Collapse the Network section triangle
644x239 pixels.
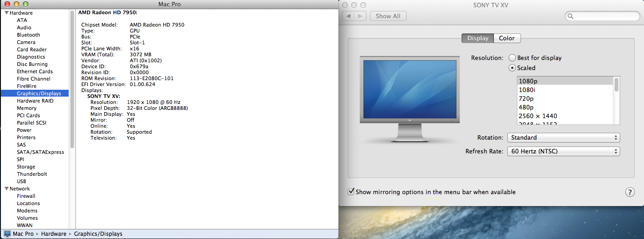coord(6,189)
